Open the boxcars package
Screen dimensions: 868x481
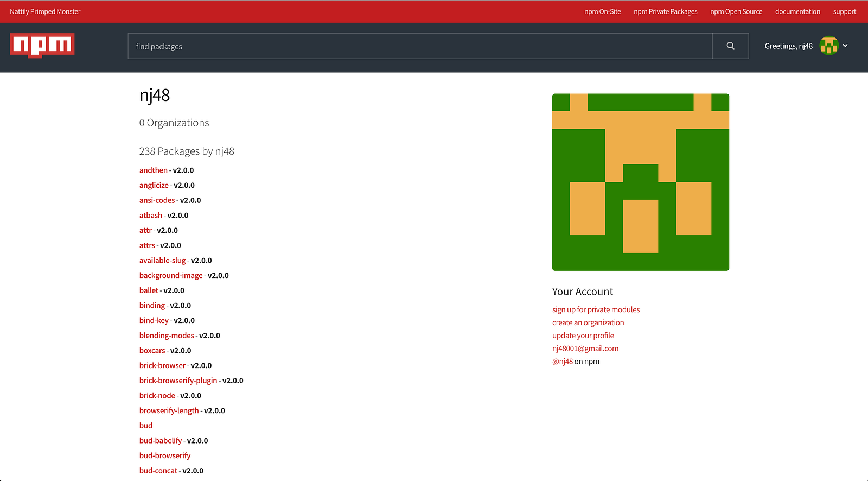pyautogui.click(x=152, y=351)
